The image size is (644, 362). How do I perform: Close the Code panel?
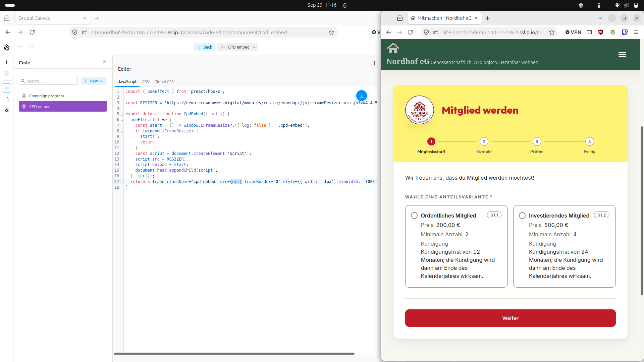pos(105,62)
